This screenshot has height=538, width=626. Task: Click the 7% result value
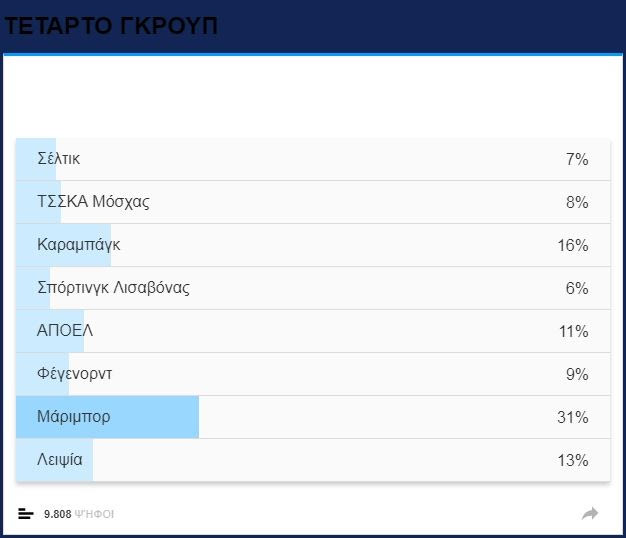(x=576, y=159)
